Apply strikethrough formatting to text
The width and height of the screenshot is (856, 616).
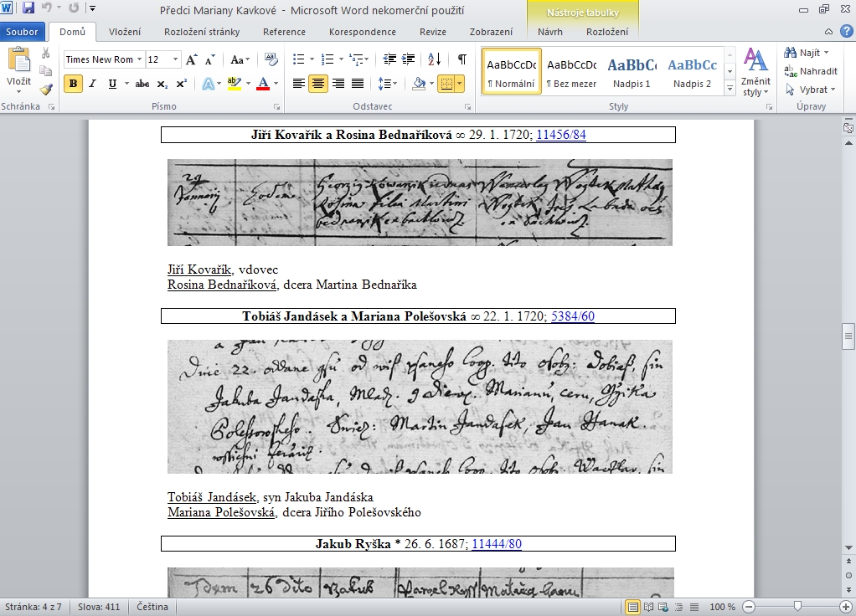[142, 84]
